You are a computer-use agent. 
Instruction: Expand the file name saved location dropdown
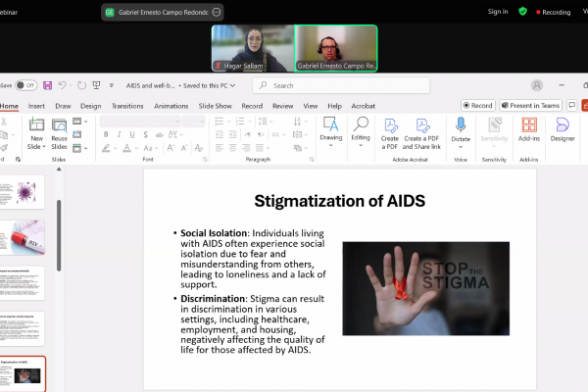tap(232, 85)
